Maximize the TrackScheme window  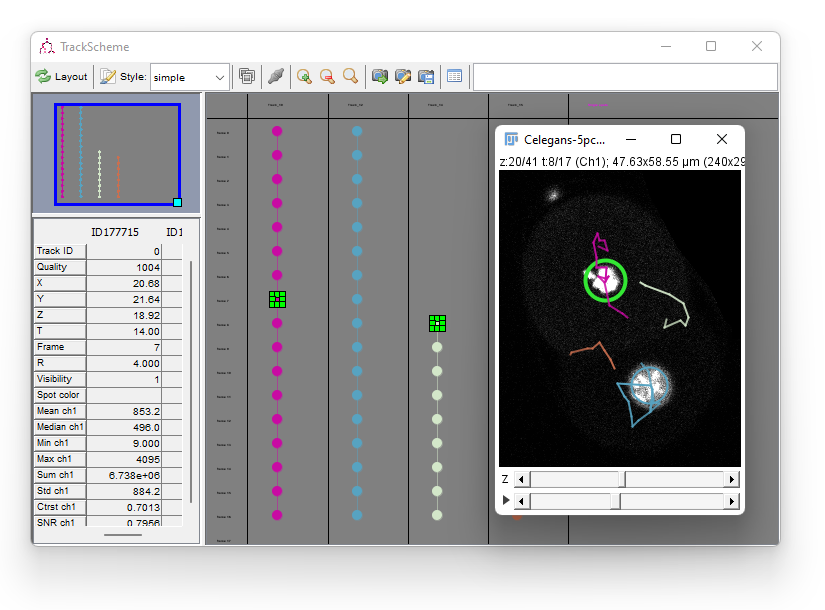(711, 46)
